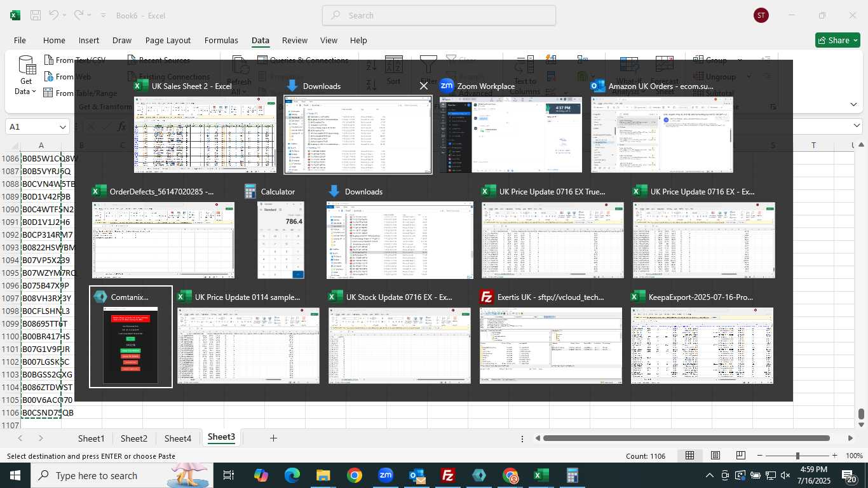Open the Undo history dropdown arrow

pyautogui.click(x=65, y=15)
